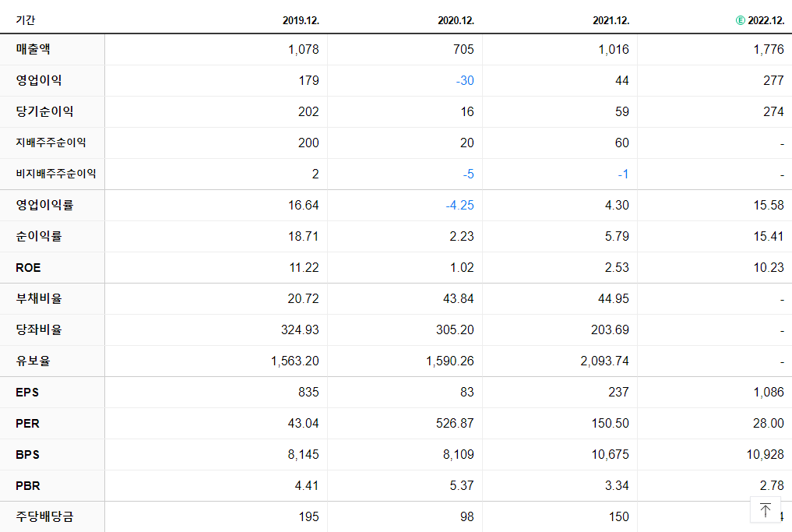Click the 1,086 EPS value
Screen dimensions: 792x532
click(769, 393)
